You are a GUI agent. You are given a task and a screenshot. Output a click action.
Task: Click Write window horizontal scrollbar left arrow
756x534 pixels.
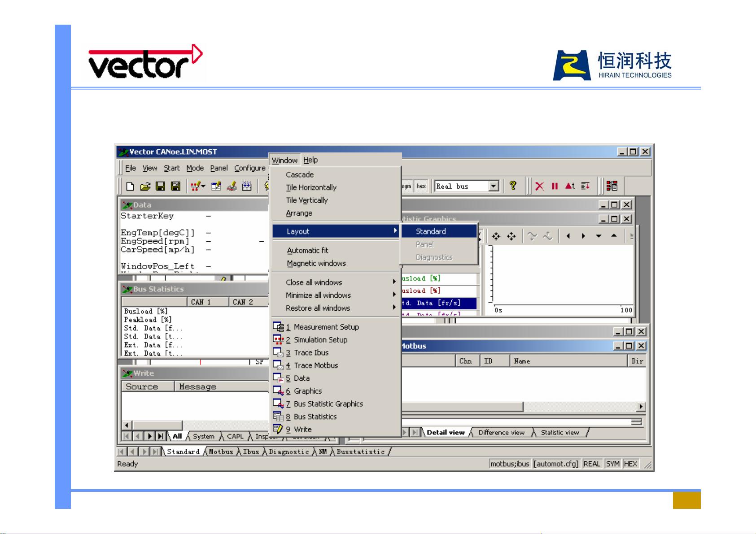127,425
